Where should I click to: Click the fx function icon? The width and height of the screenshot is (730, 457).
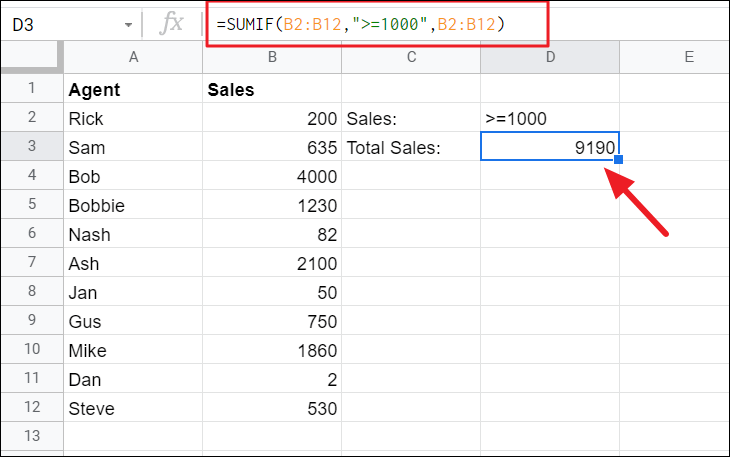coord(173,23)
